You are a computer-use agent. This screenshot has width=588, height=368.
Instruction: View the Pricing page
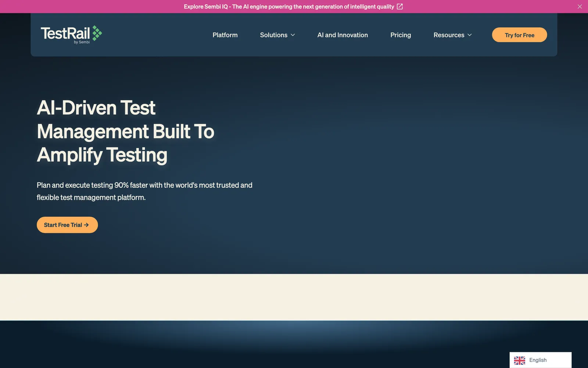(401, 35)
